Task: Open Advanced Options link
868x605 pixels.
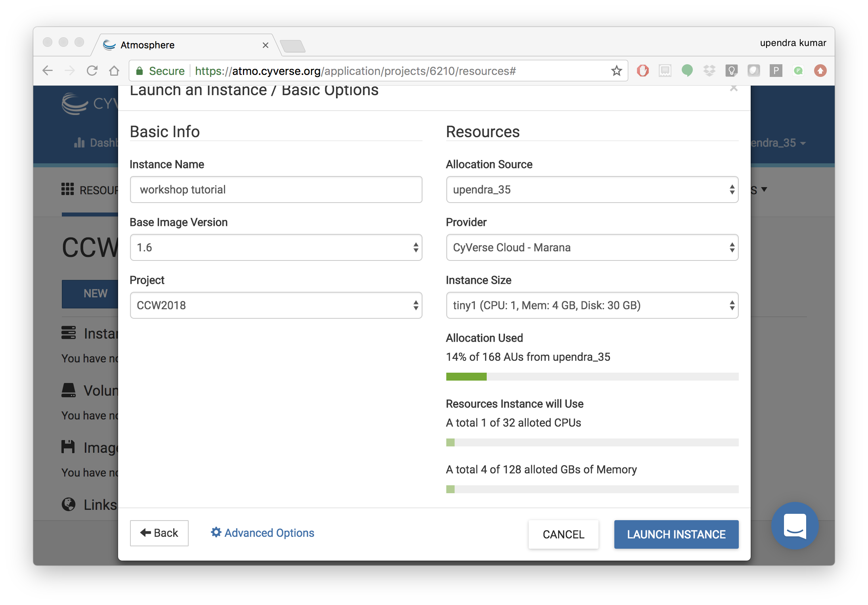Action: (262, 533)
